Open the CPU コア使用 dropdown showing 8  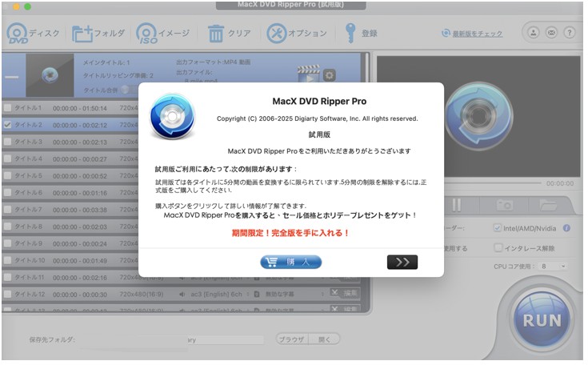553,267
